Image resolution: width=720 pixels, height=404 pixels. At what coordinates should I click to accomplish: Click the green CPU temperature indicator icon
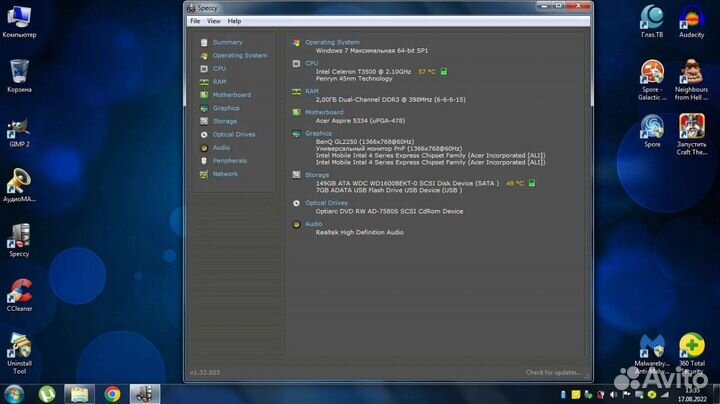tap(444, 72)
